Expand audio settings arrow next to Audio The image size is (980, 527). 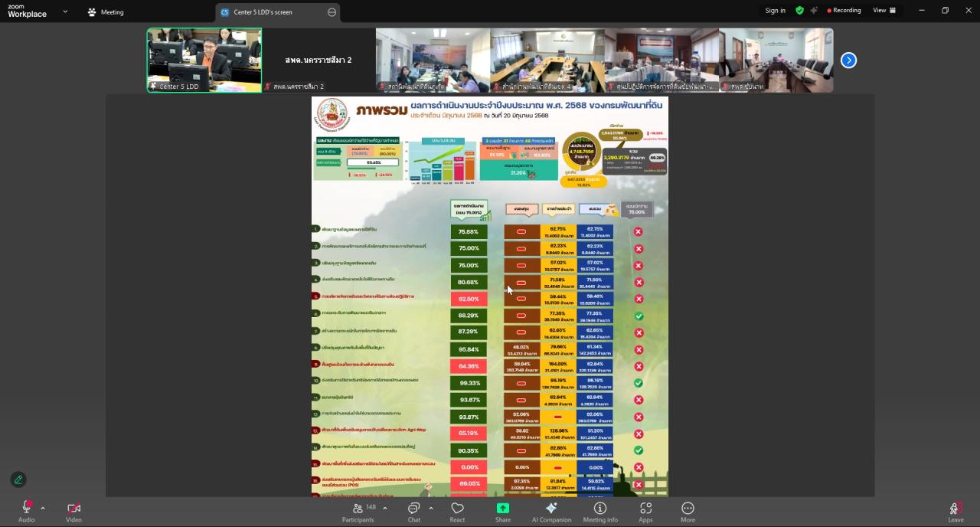coord(43,508)
